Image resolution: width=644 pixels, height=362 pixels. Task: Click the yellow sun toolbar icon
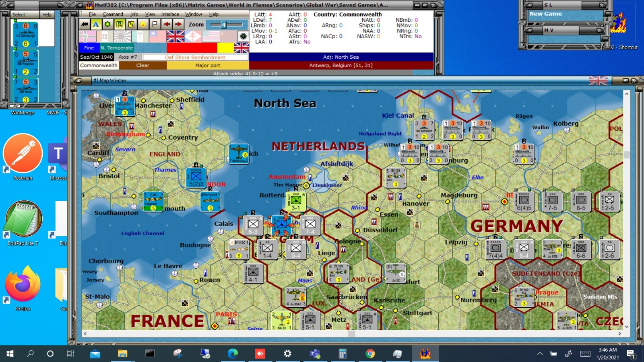point(143,24)
